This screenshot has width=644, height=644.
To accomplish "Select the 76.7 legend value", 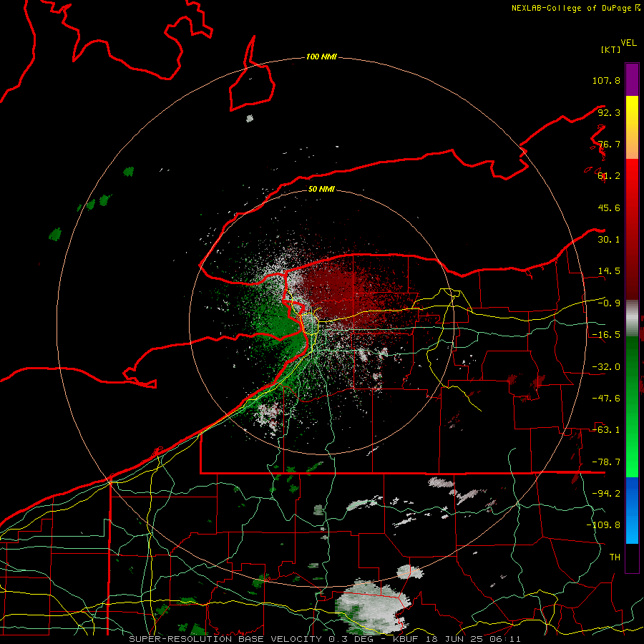I will pyautogui.click(x=609, y=144).
